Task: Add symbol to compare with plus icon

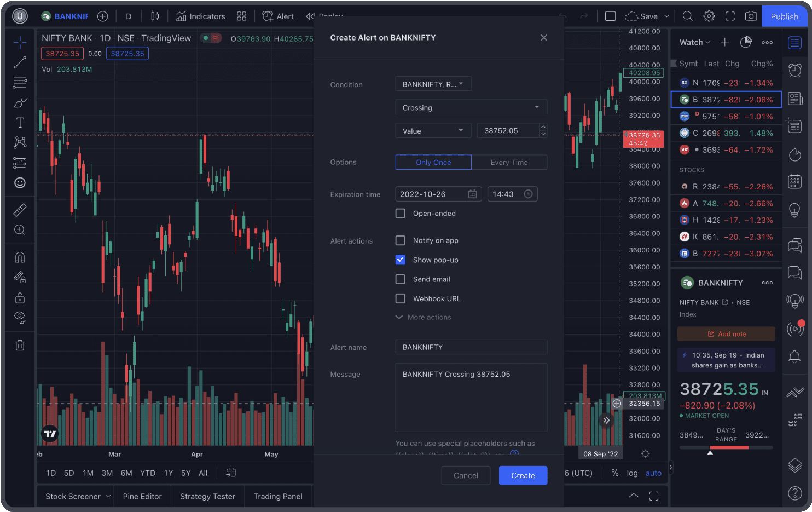Action: click(102, 16)
